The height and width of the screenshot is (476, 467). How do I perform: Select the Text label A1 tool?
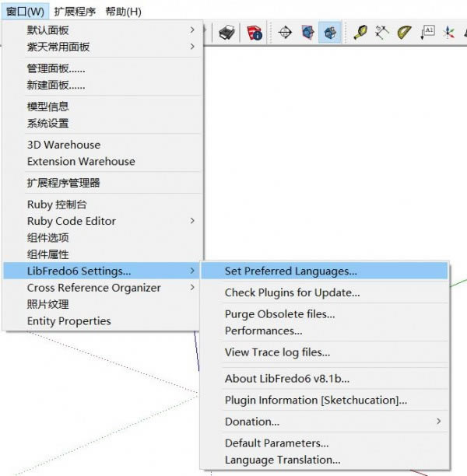(x=427, y=32)
